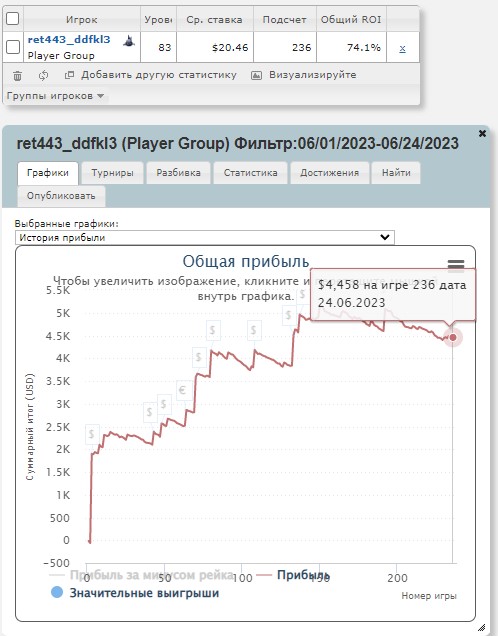Click the dollar win marker near game 5
The height and width of the screenshot is (636, 498).
point(92,434)
